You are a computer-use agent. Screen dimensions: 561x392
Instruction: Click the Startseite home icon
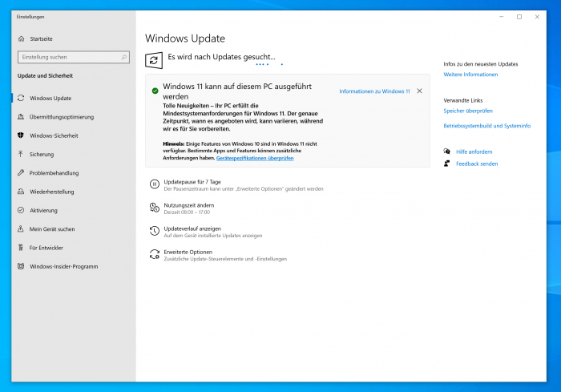(x=21, y=38)
